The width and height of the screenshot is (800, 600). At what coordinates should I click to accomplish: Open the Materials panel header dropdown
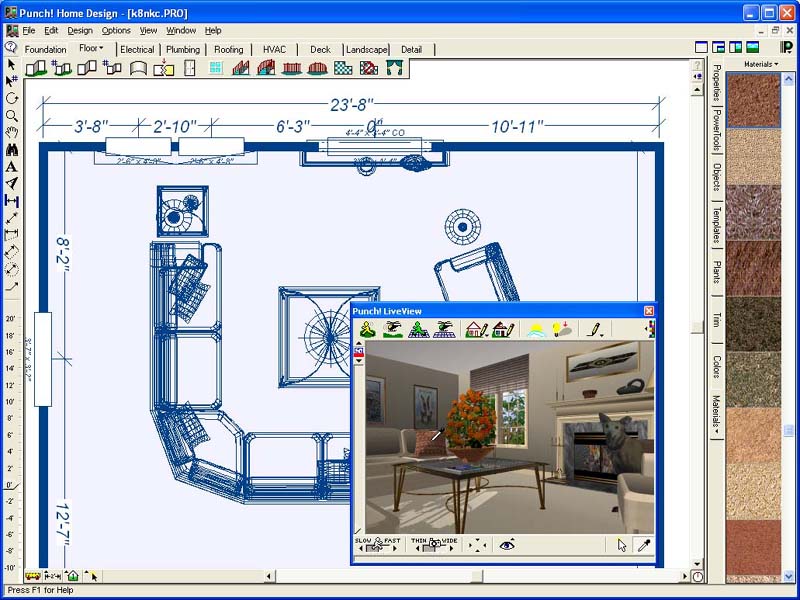pos(761,64)
